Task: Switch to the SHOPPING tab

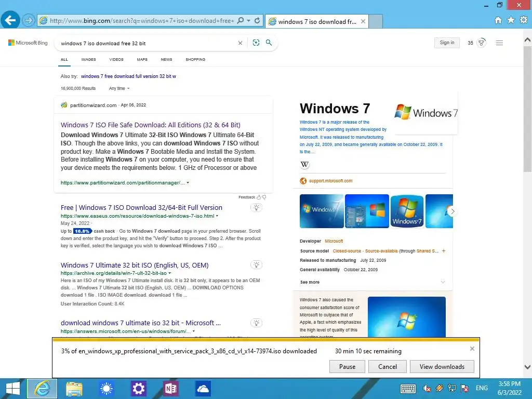Action: point(195,59)
